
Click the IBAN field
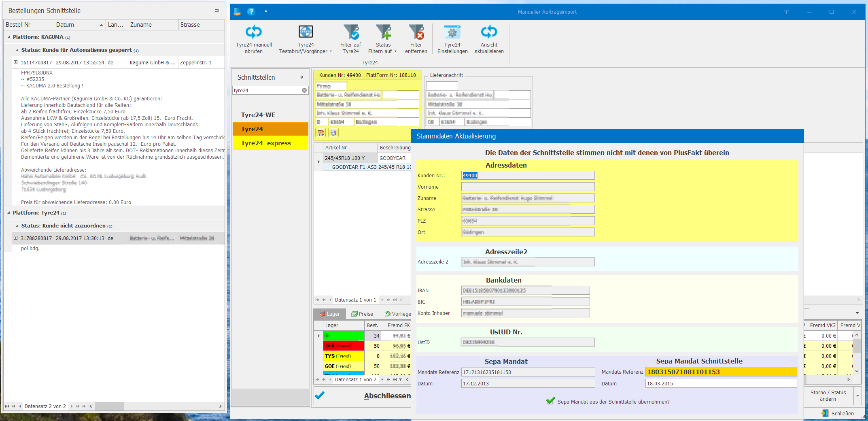[525, 290]
